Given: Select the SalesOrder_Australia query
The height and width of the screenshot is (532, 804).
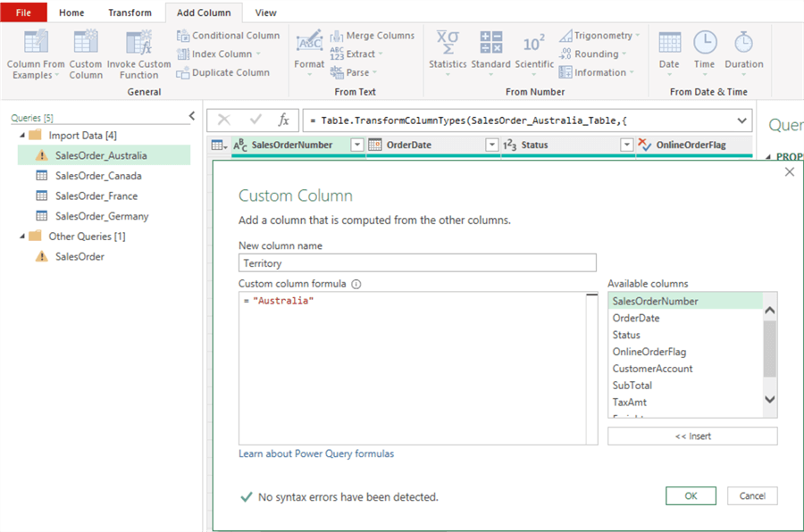Looking at the screenshot, I should click(105, 155).
